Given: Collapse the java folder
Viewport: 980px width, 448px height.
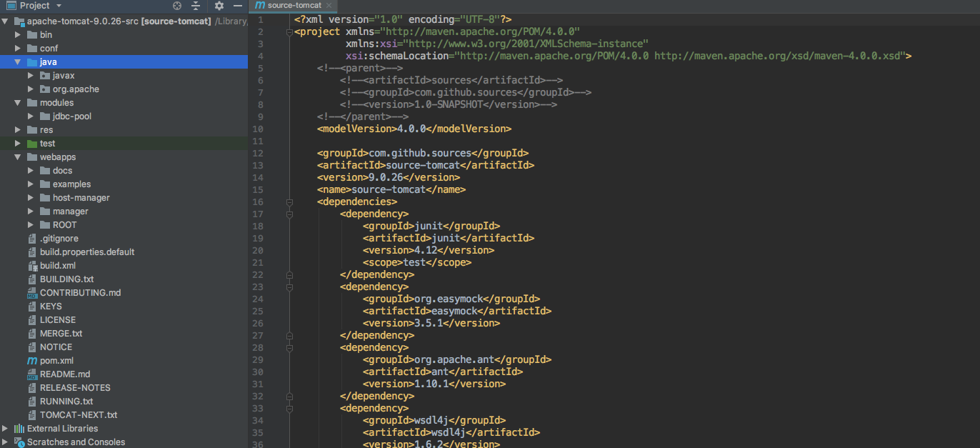Looking at the screenshot, I should pyautogui.click(x=18, y=62).
